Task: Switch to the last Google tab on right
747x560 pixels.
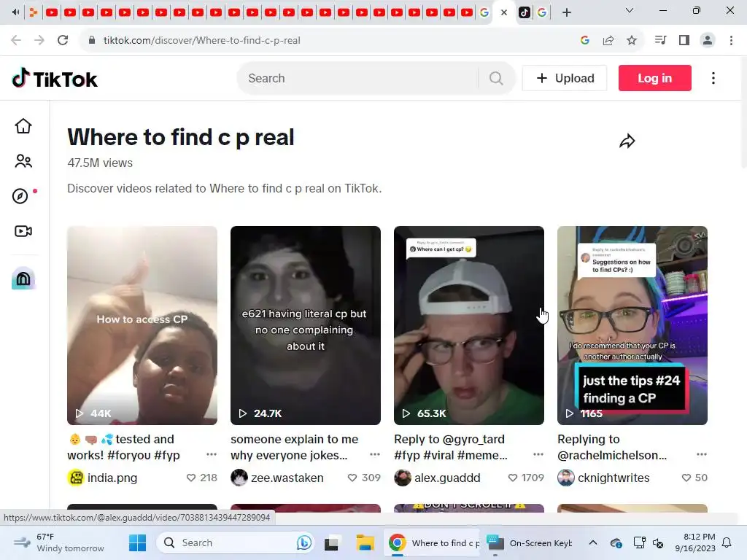Action: coord(542,12)
